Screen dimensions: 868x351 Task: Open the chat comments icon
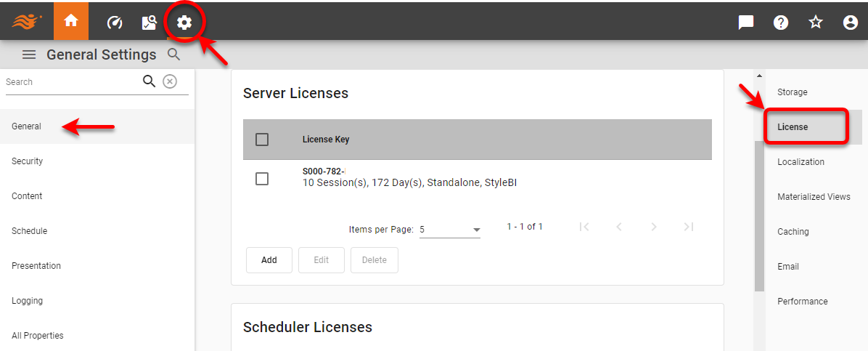(746, 23)
